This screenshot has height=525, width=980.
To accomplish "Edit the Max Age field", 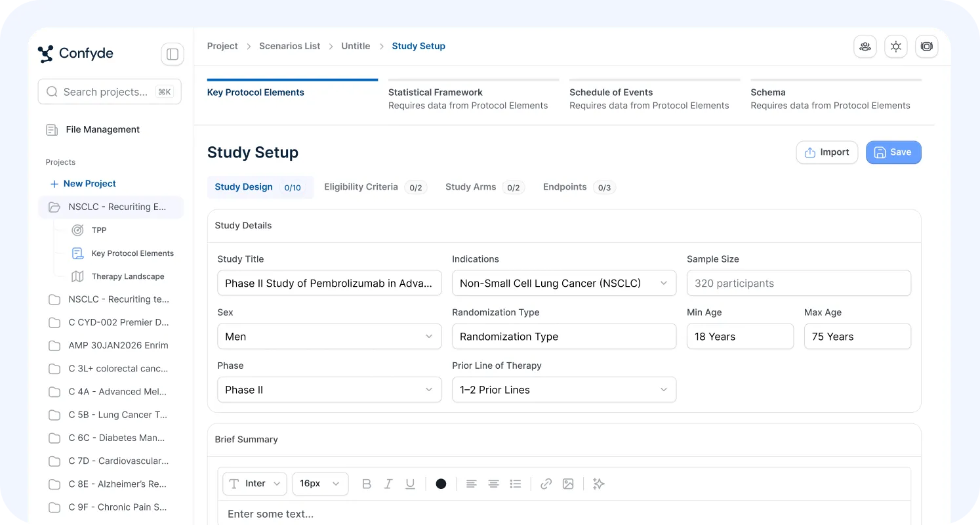I will [857, 337].
